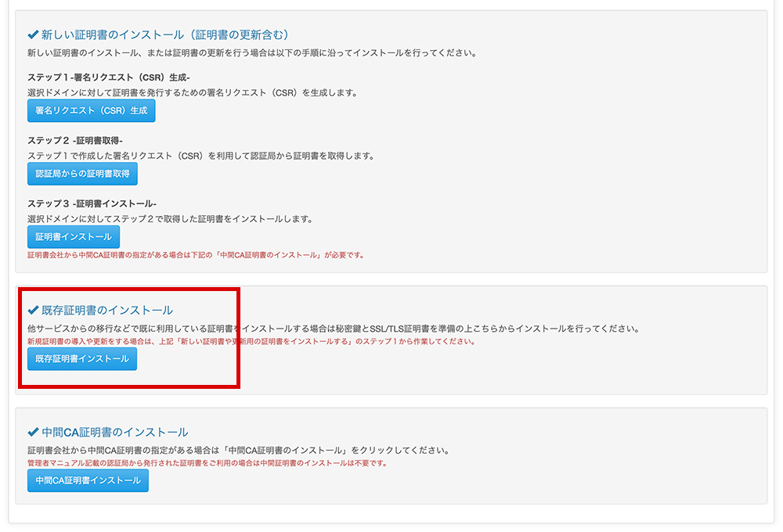
Task: Click the 署名リクエスト（CSR）生成 button
Action: click(x=91, y=110)
